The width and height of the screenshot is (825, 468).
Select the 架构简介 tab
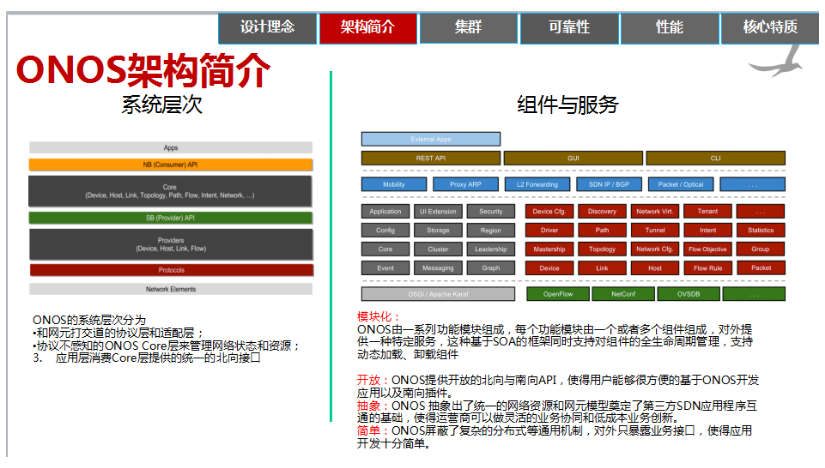368,28
